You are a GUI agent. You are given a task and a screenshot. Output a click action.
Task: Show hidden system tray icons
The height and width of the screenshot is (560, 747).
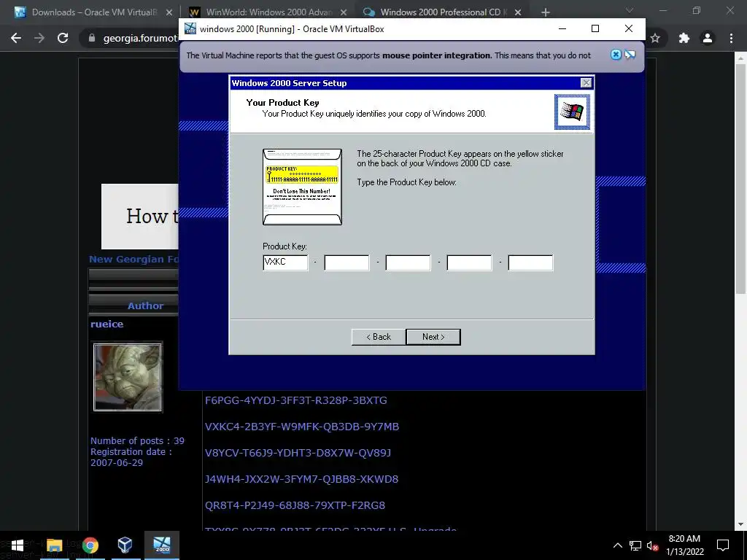click(x=617, y=545)
